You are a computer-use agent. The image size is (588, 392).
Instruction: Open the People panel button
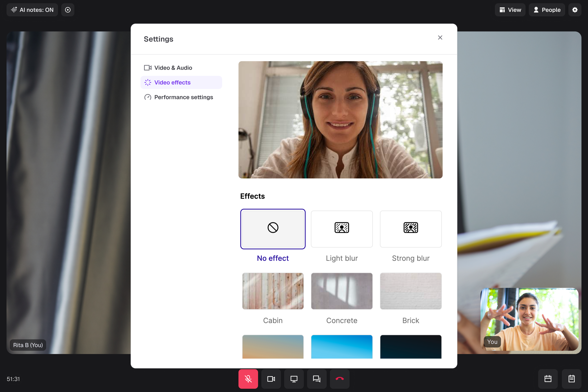(547, 10)
